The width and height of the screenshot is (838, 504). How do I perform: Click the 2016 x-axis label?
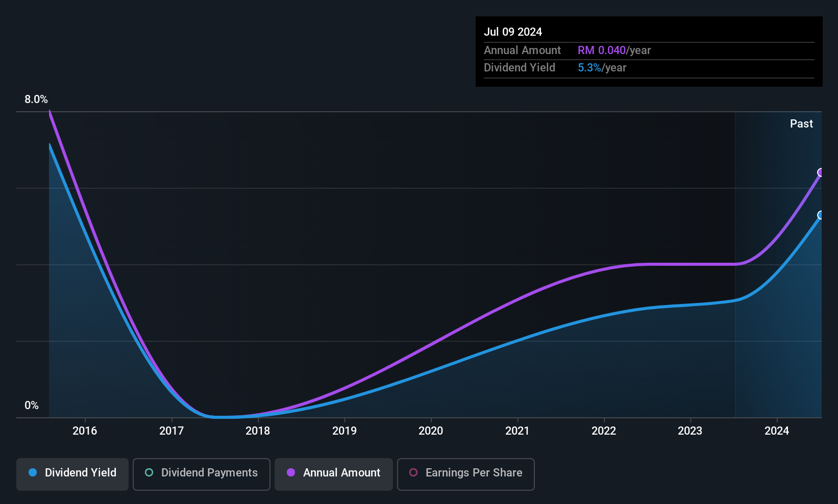(x=85, y=431)
